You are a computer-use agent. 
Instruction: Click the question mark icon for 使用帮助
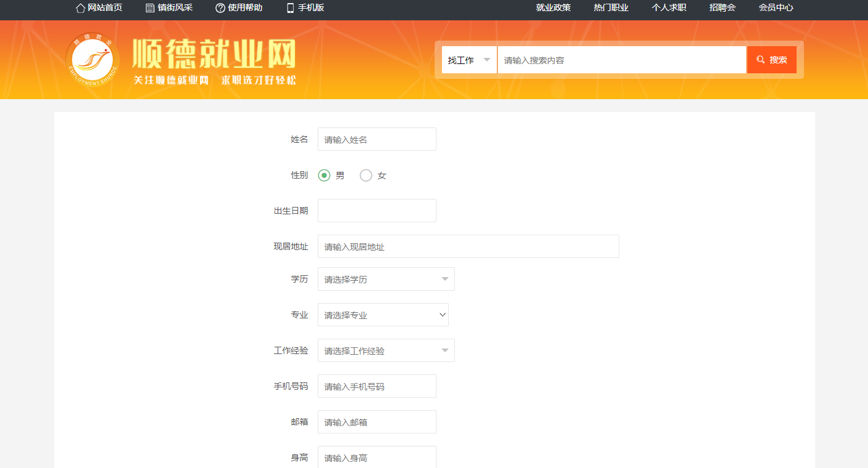pos(220,8)
